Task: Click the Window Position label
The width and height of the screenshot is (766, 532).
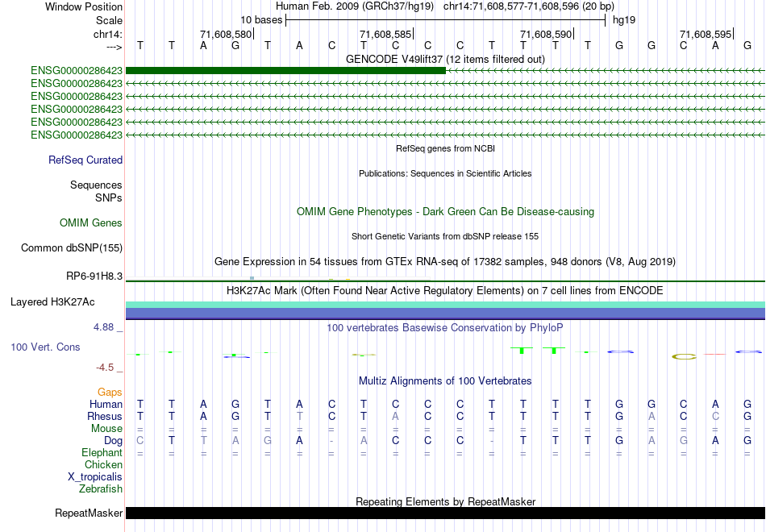Action: 84,6
